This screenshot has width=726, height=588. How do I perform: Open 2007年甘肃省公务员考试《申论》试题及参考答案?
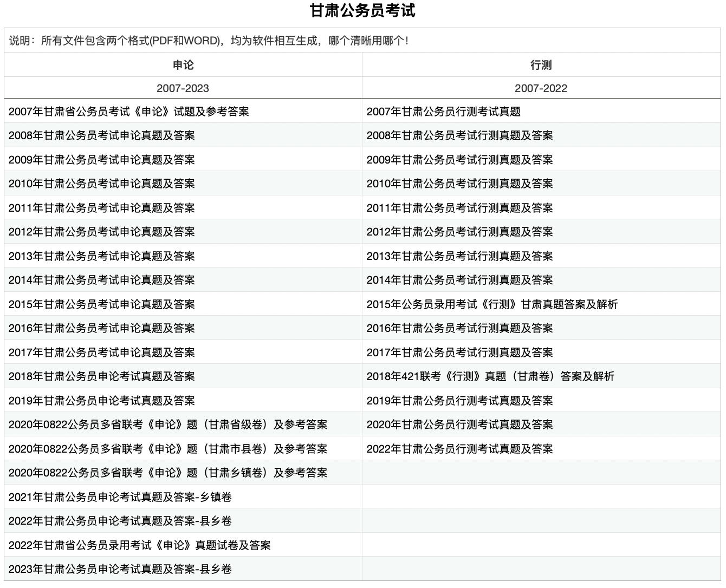pyautogui.click(x=129, y=112)
